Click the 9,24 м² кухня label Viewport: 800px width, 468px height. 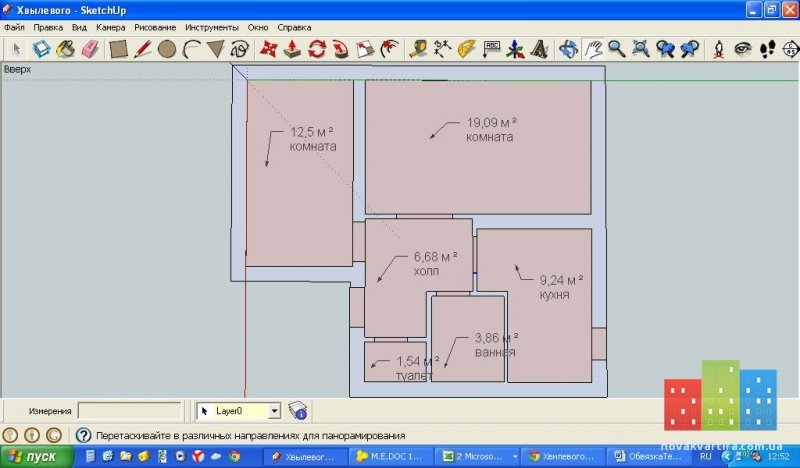[561, 287]
